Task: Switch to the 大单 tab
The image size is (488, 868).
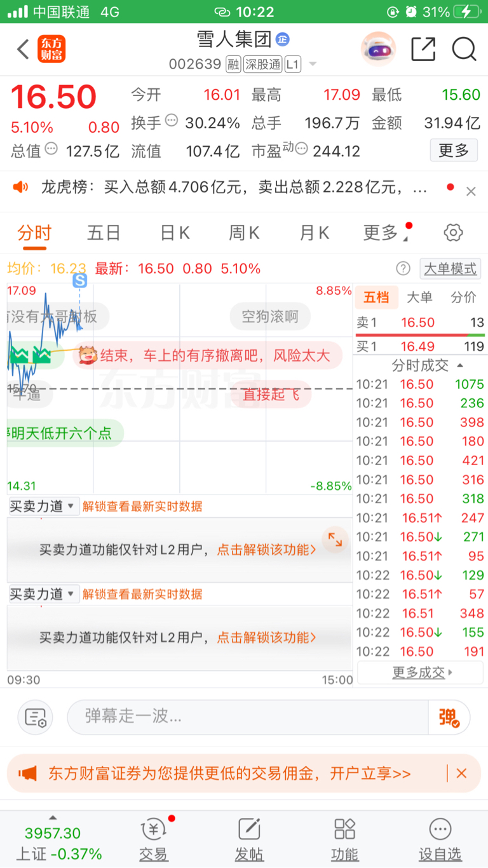Action: coord(419,297)
